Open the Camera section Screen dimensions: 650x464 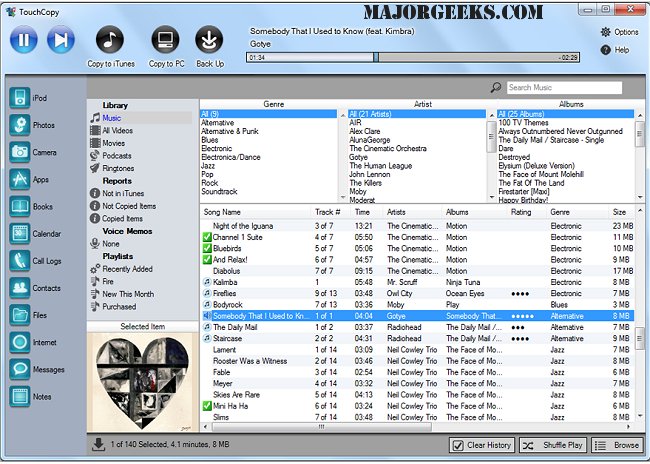(x=19, y=152)
